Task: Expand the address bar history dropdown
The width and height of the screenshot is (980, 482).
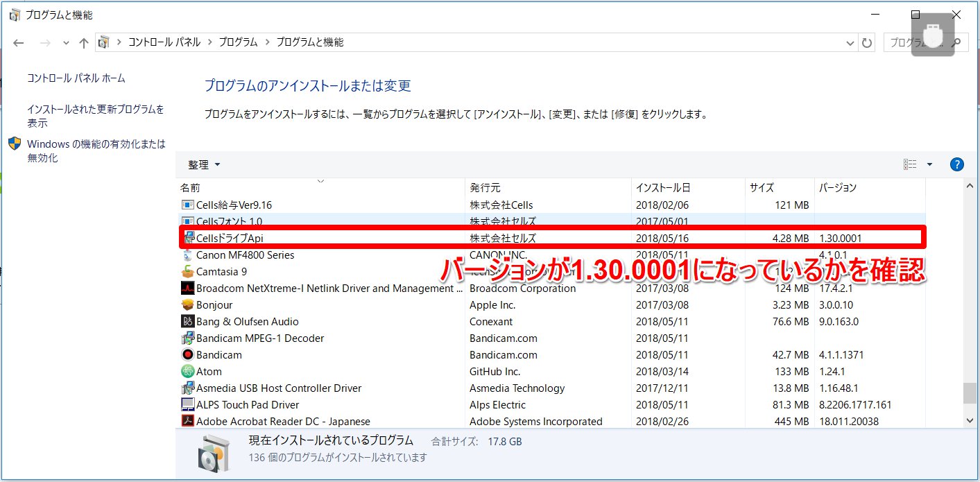Action: [x=850, y=43]
